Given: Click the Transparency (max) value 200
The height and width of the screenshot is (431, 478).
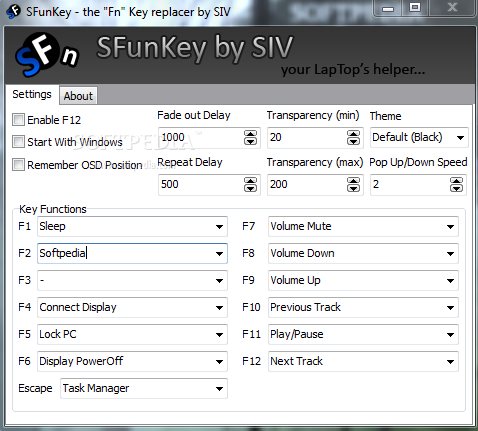Looking at the screenshot, I should [x=279, y=184].
